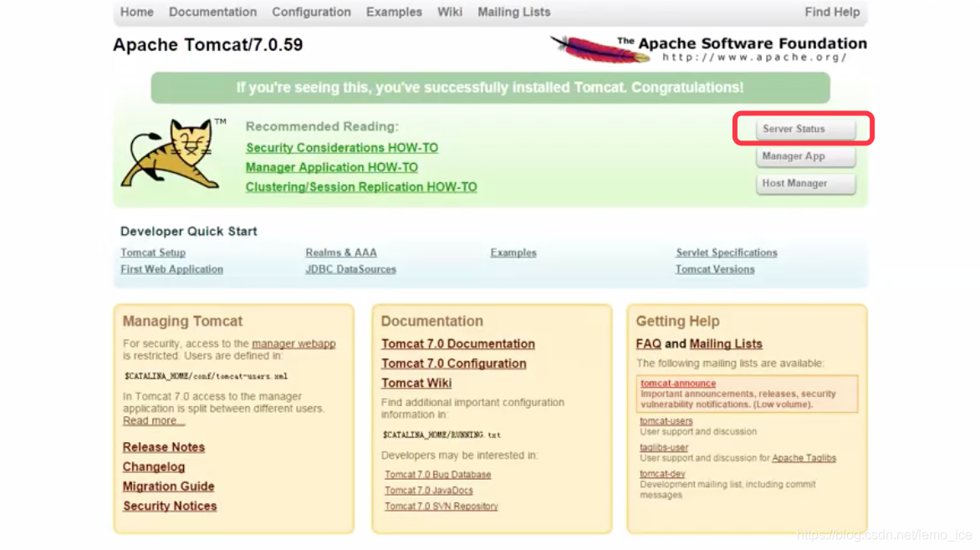This screenshot has width=980, height=550.
Task: Go to Configuration in top nav
Action: point(311,12)
